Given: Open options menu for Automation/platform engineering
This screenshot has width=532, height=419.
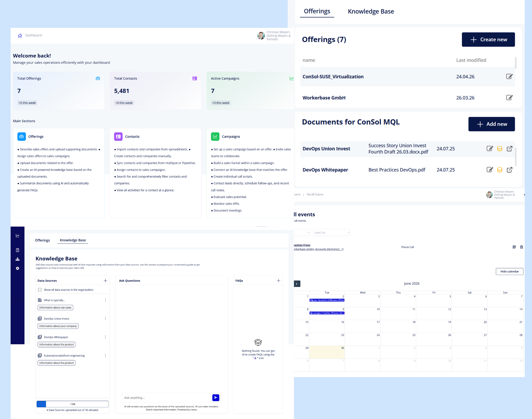Looking at the screenshot, I should click(x=105, y=355).
